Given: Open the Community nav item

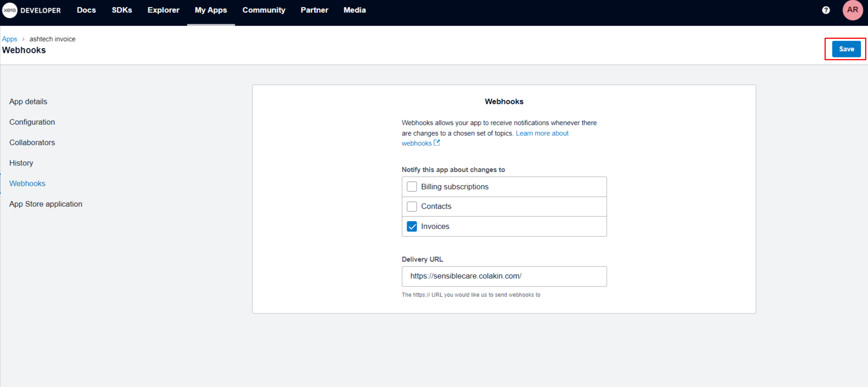Looking at the screenshot, I should point(263,10).
